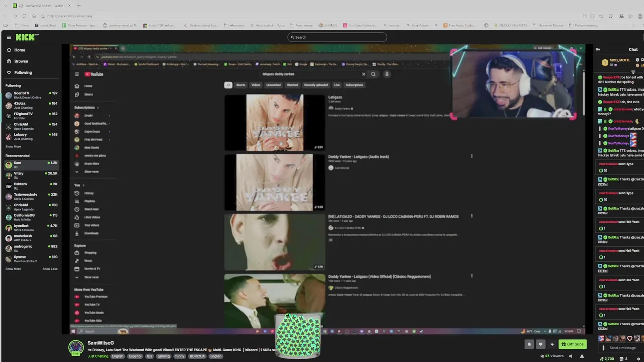Open SamWiseG channel name link

[101, 343]
